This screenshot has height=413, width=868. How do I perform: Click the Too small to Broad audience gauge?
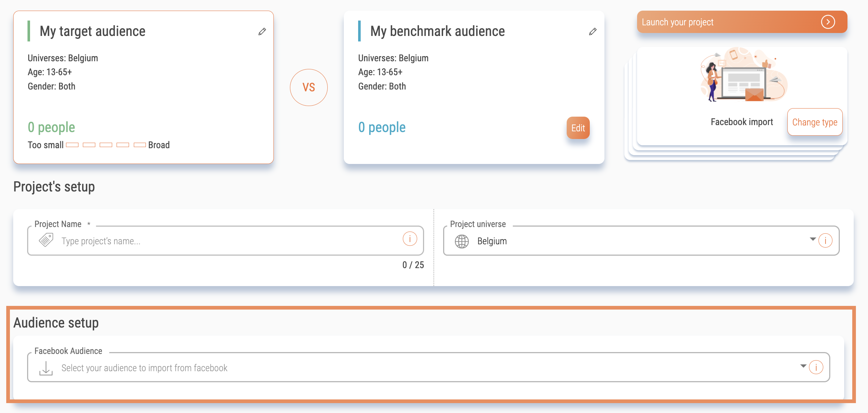(99, 145)
